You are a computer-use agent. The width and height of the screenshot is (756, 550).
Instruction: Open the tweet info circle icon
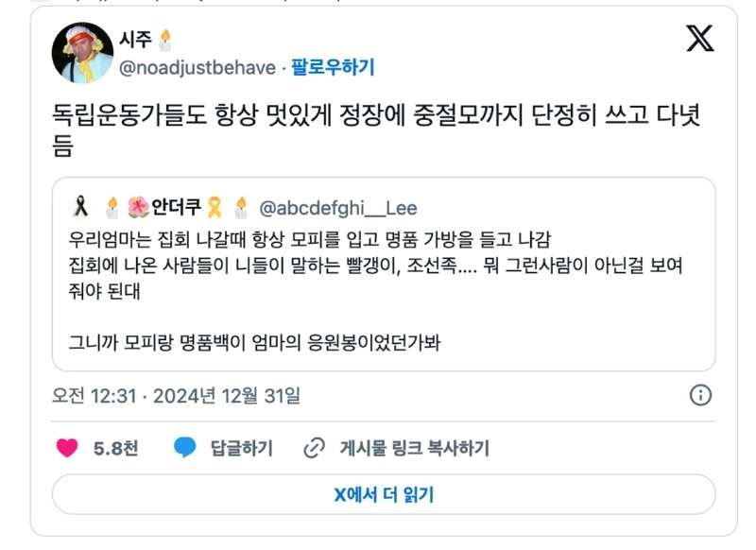700,394
